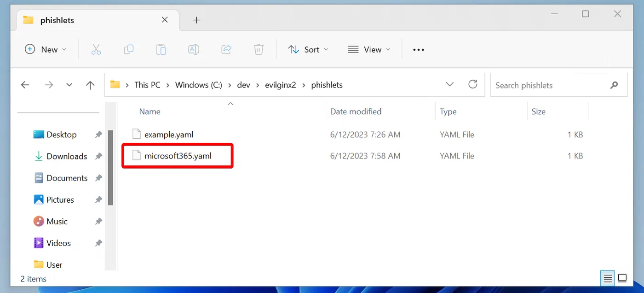This screenshot has height=293, width=644.
Task: Refresh the phishlets folder view
Action: tap(472, 84)
